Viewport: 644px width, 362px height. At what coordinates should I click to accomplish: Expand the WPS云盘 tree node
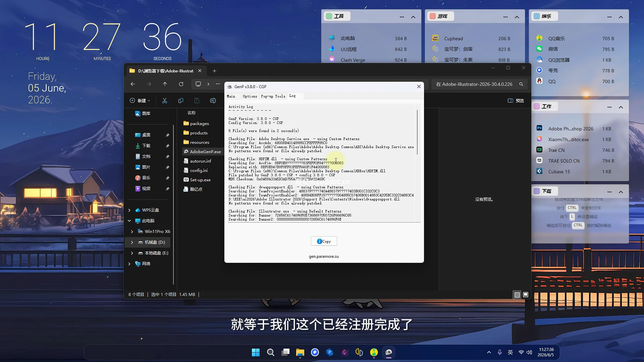click(129, 210)
